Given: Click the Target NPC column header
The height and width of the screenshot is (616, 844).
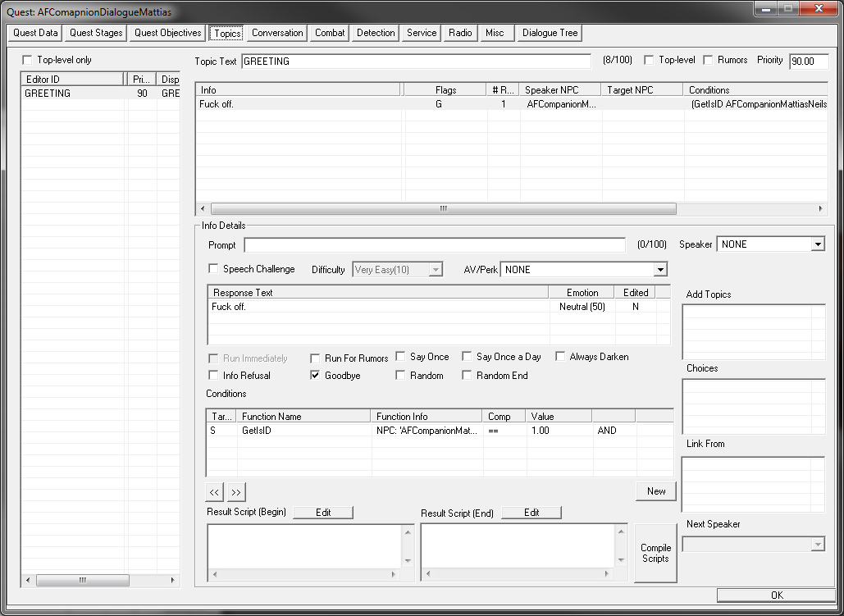Looking at the screenshot, I should (x=643, y=90).
